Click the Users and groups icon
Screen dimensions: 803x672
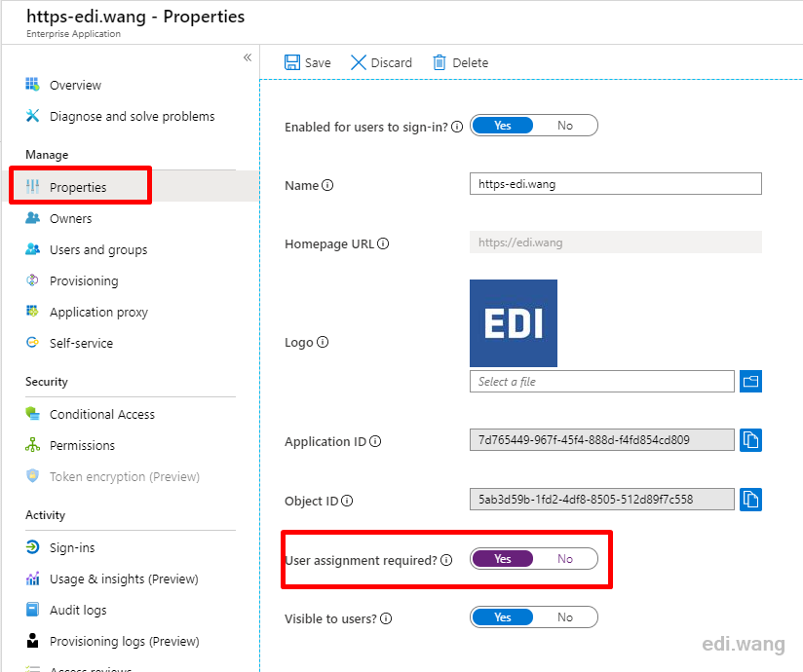32,249
